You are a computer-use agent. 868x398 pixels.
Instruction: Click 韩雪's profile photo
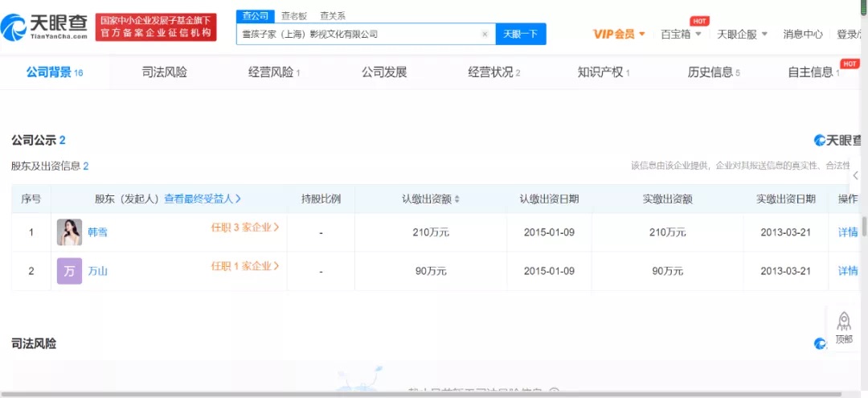69,232
